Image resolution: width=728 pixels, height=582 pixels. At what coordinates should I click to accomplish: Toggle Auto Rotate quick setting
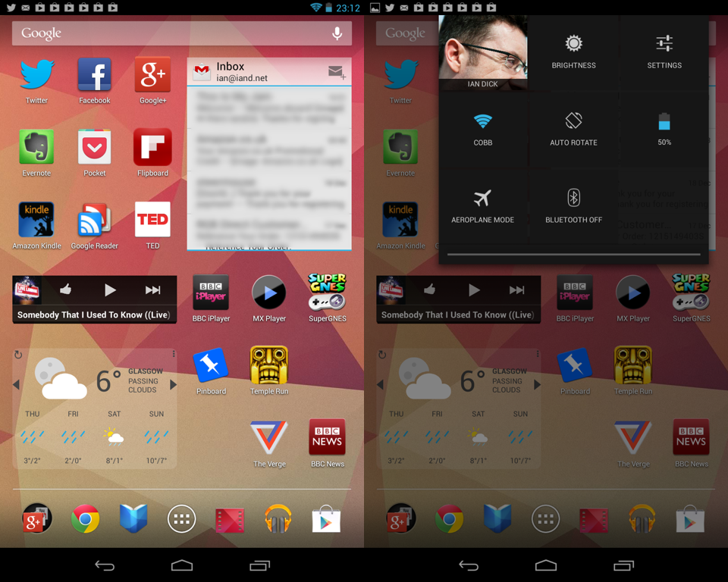tap(573, 130)
